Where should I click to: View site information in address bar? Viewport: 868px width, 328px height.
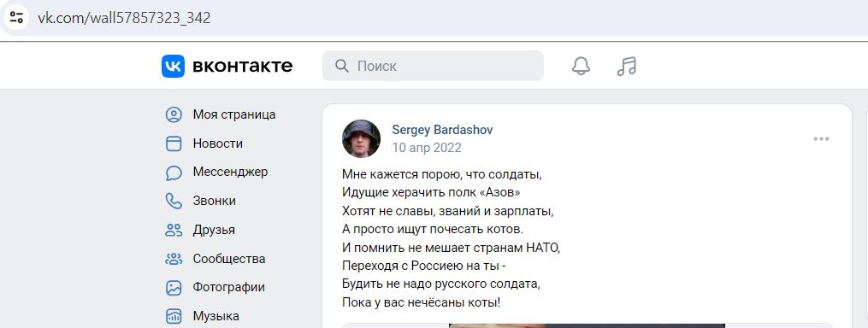(x=16, y=17)
